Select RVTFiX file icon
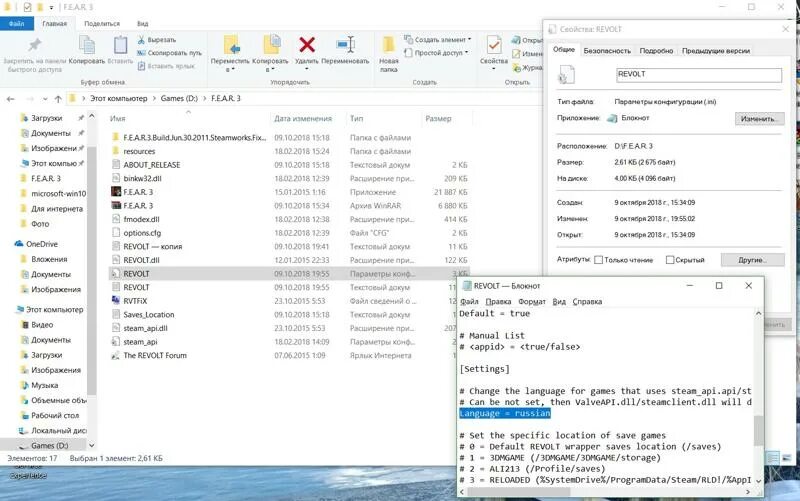Screen dimensions: 800x501 click(116, 301)
